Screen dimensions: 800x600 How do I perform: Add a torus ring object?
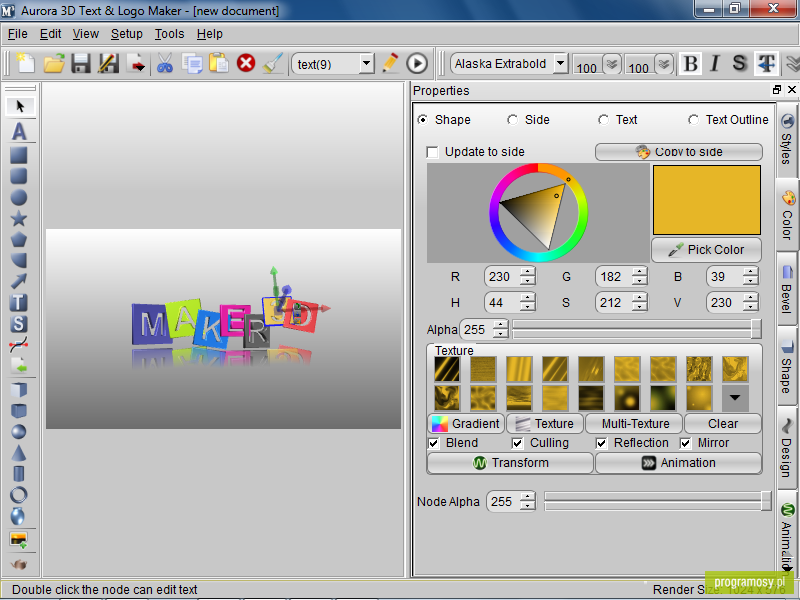[18, 495]
